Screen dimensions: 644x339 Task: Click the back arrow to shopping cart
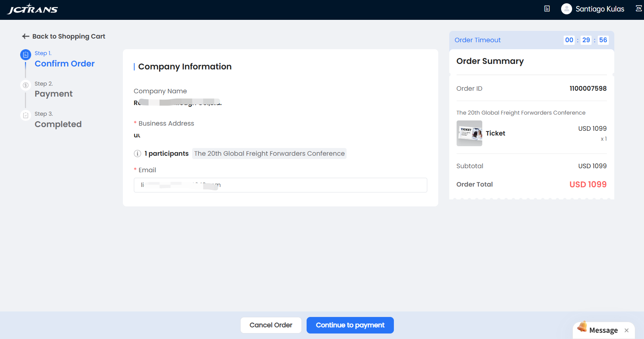[x=25, y=36]
